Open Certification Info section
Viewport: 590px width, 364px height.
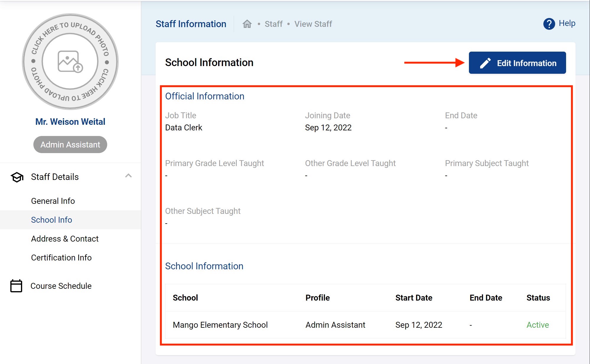pyautogui.click(x=61, y=258)
